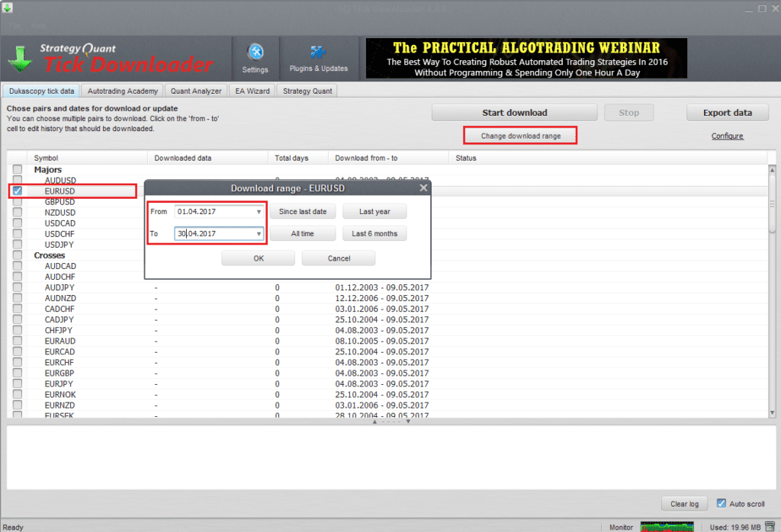Click the symbol list scrollbar thumb
The image size is (781, 532).
(772, 204)
